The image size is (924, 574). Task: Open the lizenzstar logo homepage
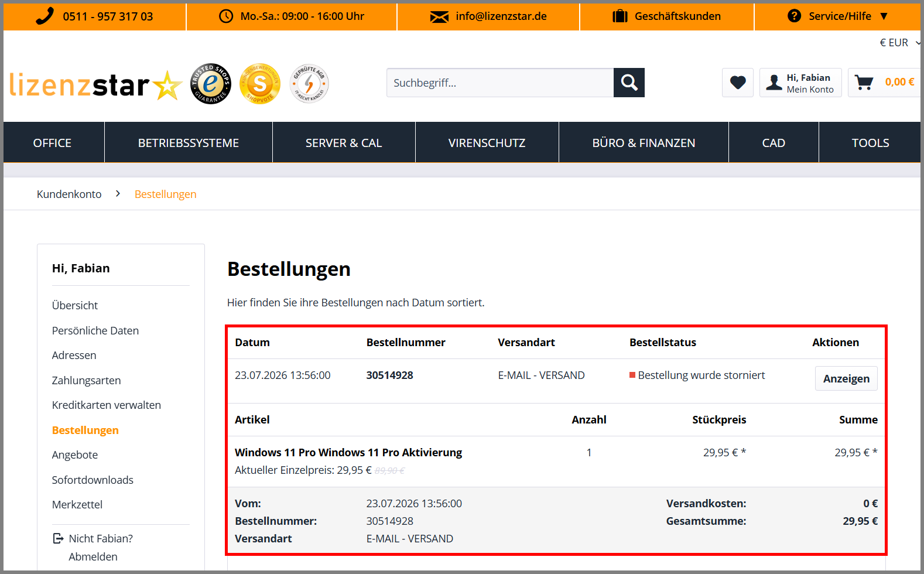(96, 86)
